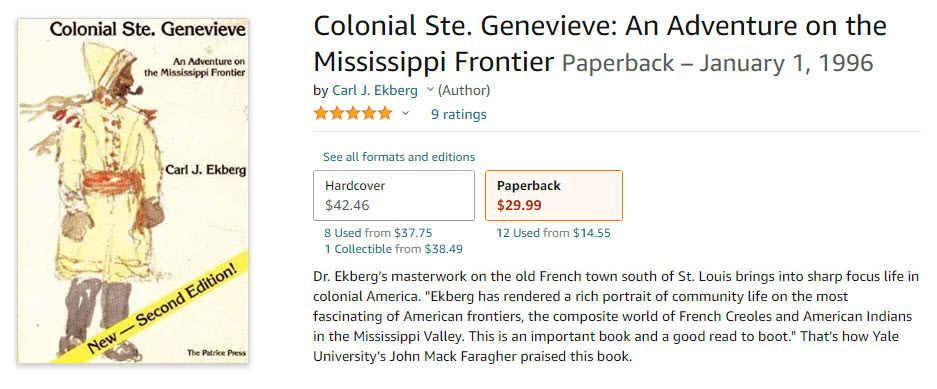Click the book description paragraph
The width and height of the screenshot is (937, 389).
click(x=607, y=317)
